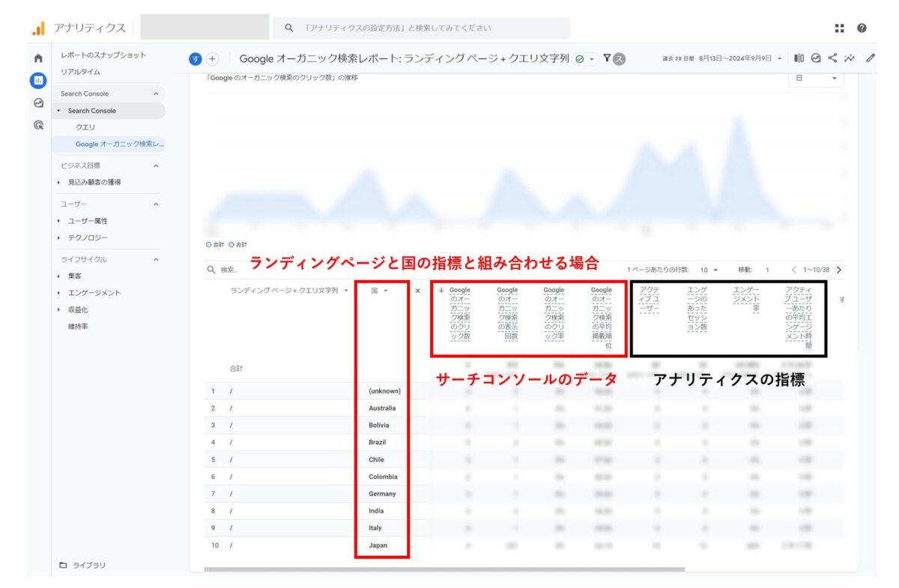The height and width of the screenshot is (588, 899).
Task: Open rows per page 10 dropdown
Action: [708, 270]
